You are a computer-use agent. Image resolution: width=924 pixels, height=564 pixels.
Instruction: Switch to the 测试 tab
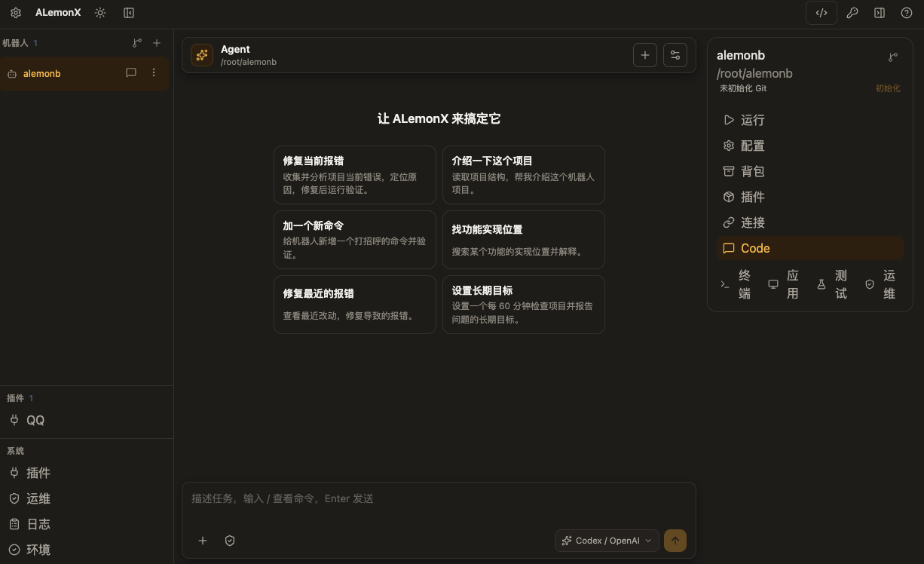click(x=834, y=284)
